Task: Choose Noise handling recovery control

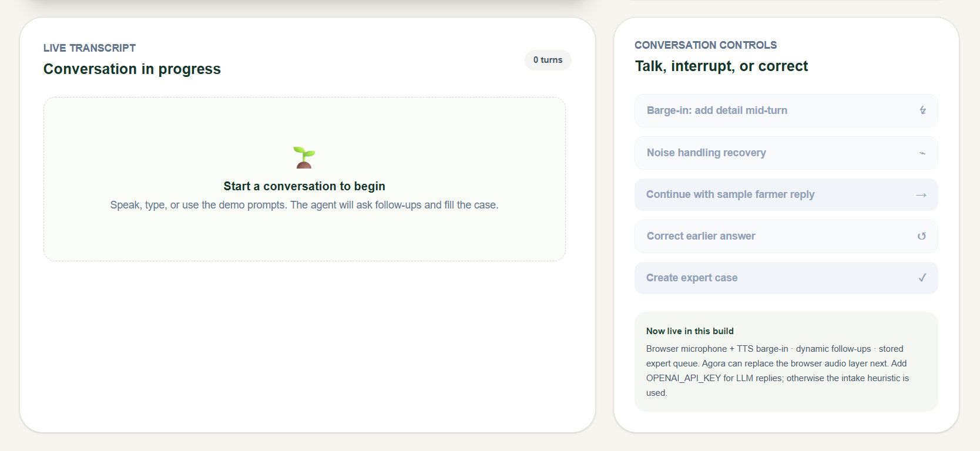Action: pyautogui.click(x=786, y=153)
